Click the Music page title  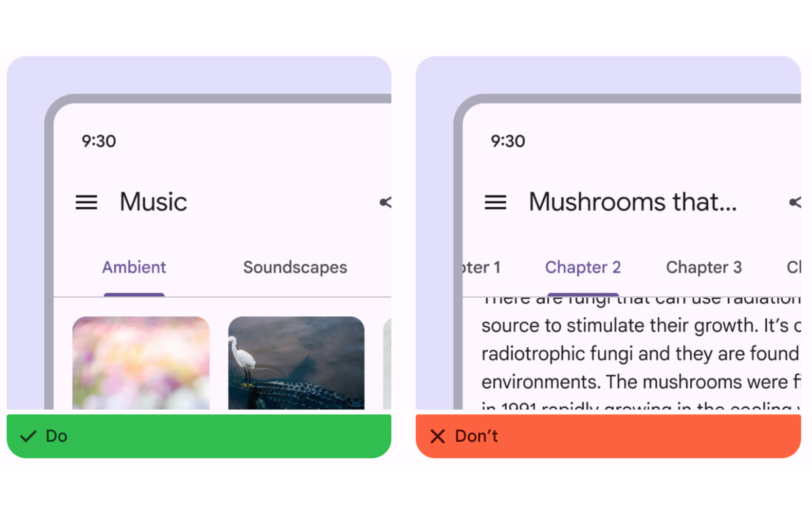(153, 202)
